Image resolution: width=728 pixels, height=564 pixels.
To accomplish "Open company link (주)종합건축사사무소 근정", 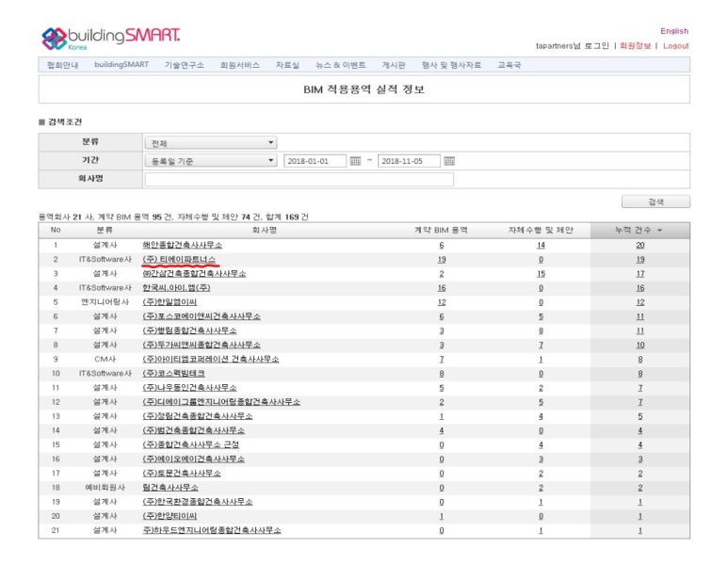I will coord(191,444).
